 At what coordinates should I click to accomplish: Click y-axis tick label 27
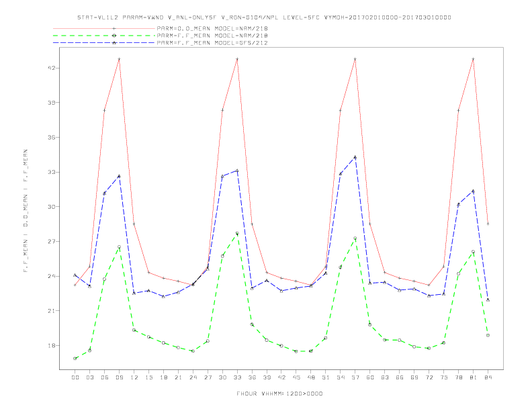(x=52, y=242)
